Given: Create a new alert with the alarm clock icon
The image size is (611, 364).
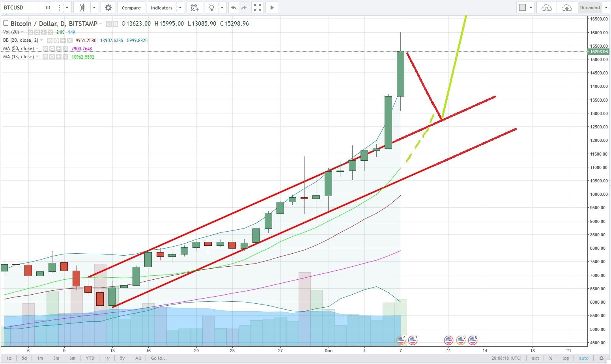Looking at the screenshot, I should tap(194, 7).
